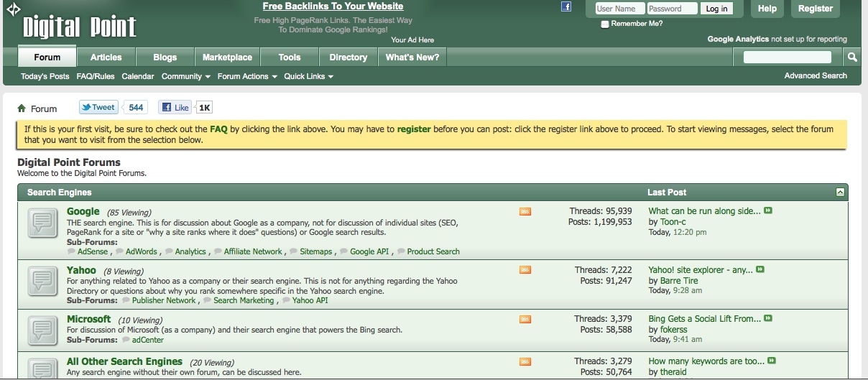Open the Google forum title link
Viewport: 868px width, 380px height.
tap(83, 211)
